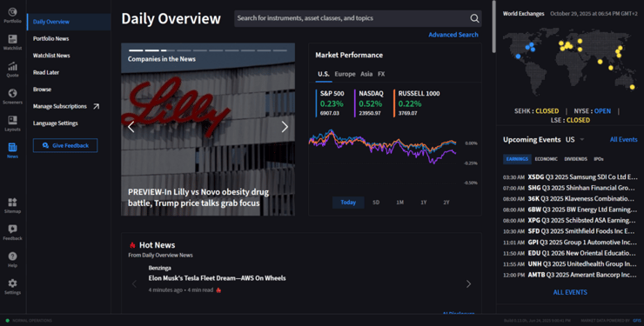Open 36K Klaveness Combination earnings event

click(570, 199)
